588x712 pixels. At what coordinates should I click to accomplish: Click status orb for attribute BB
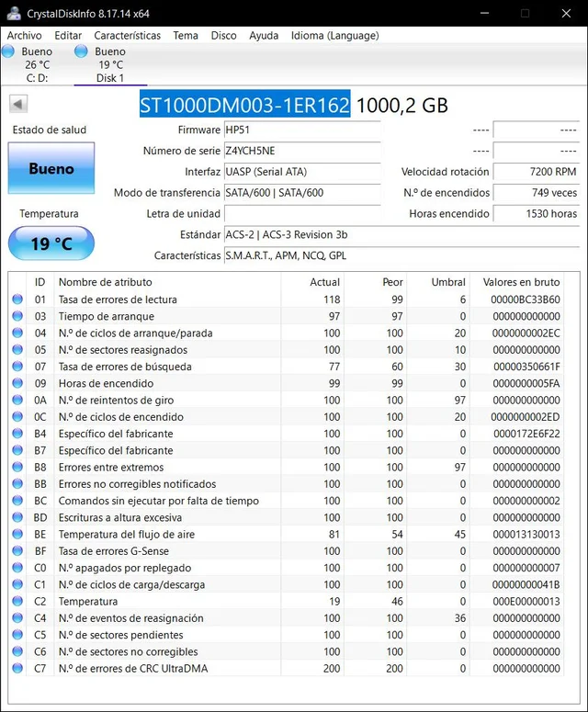[x=17, y=484]
